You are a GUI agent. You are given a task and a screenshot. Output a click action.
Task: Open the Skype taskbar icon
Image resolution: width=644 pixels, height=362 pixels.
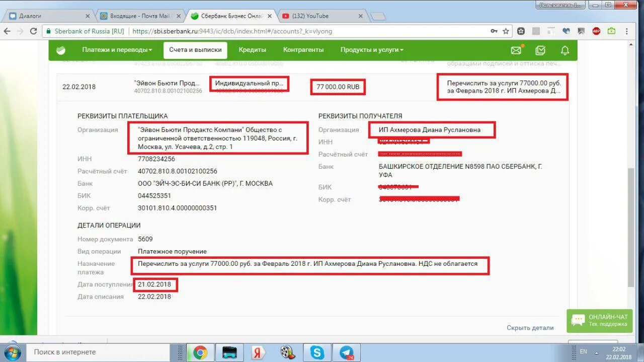coord(317,352)
